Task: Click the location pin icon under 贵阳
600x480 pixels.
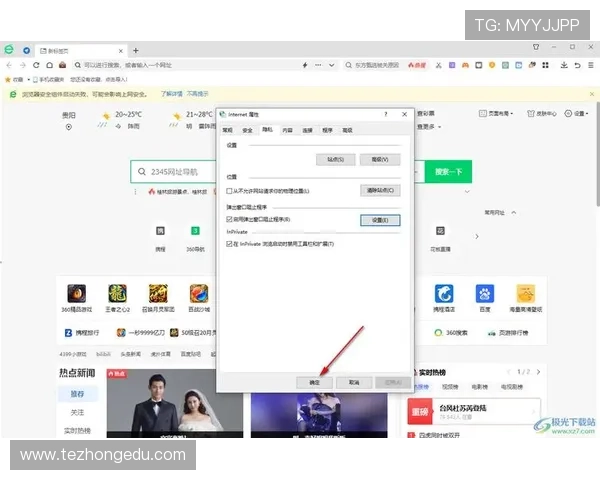Action: 68,127
